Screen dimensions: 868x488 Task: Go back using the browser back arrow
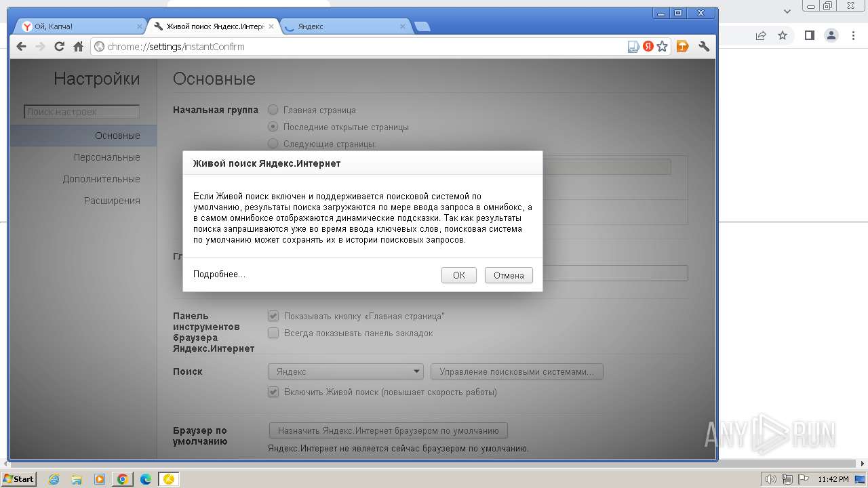(x=21, y=47)
